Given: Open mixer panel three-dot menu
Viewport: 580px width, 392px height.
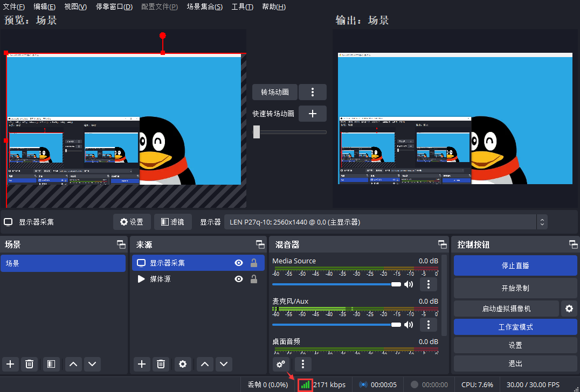Looking at the screenshot, I should point(303,365).
